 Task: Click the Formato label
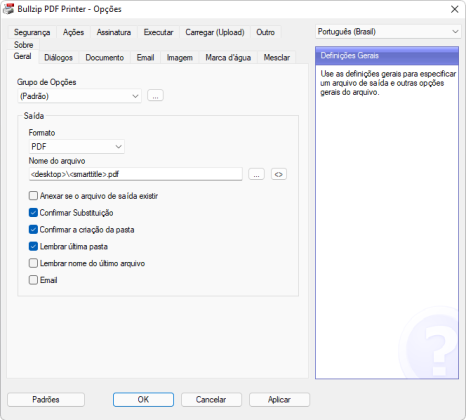coord(42,133)
